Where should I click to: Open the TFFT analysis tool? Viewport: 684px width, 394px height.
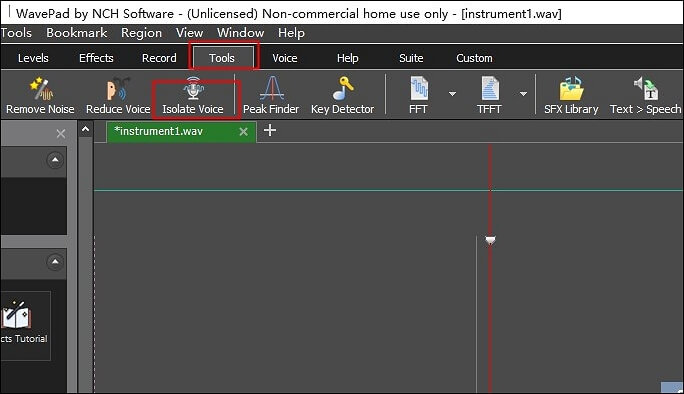pos(489,96)
